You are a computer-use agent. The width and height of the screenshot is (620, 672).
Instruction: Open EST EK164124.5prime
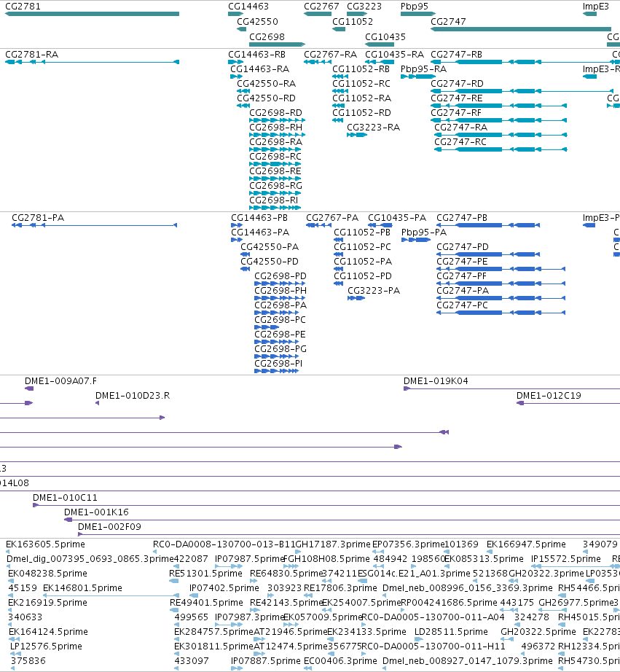pos(48,632)
